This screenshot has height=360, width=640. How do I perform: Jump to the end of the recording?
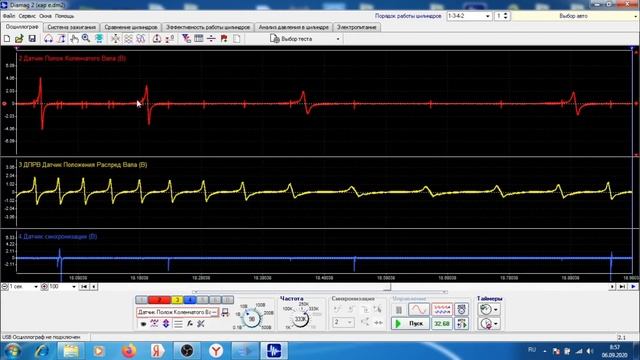tap(622, 287)
